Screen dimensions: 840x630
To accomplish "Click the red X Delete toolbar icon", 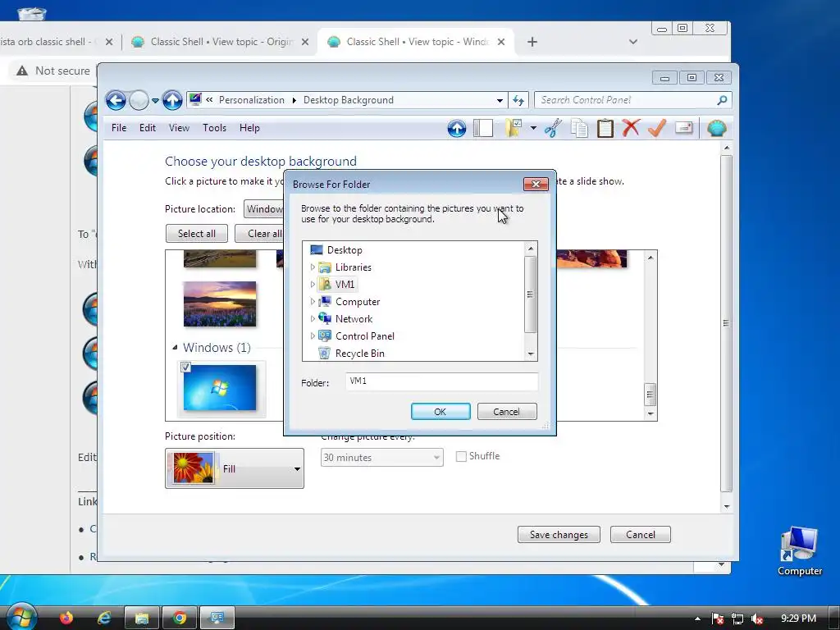I will click(x=631, y=128).
